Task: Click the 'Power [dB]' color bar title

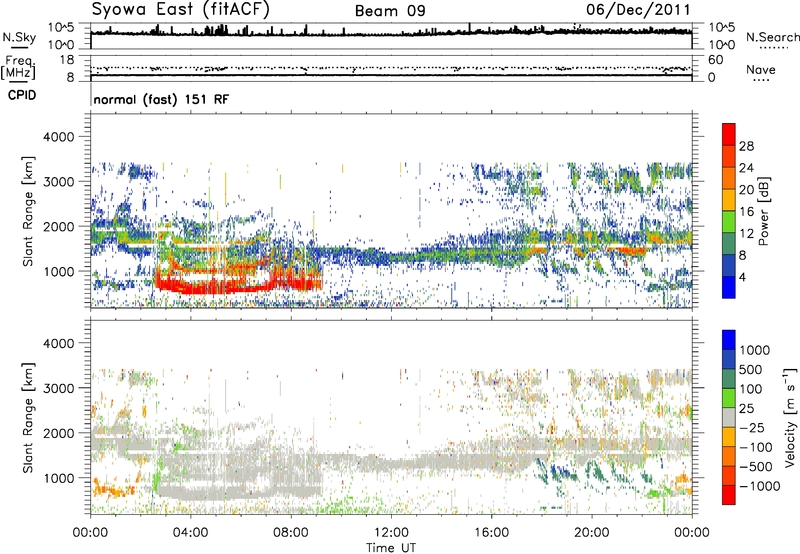Action: click(764, 211)
